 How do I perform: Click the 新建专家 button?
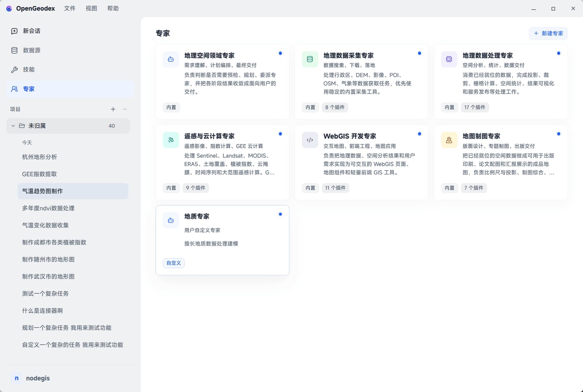point(548,33)
